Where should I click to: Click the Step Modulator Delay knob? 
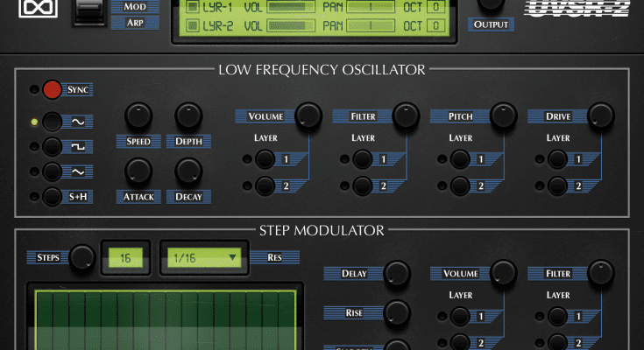[x=397, y=272]
